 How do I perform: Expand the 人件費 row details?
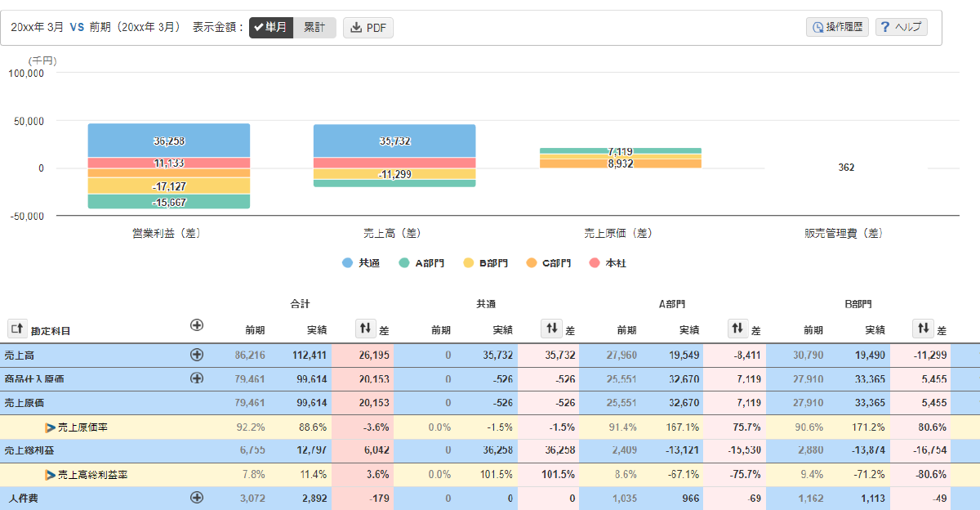tap(196, 497)
